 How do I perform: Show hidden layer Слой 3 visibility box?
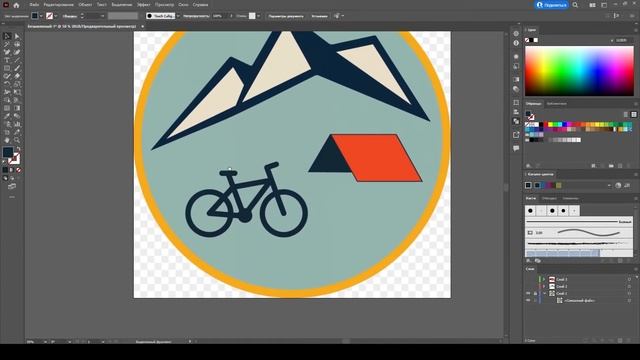pos(528,280)
